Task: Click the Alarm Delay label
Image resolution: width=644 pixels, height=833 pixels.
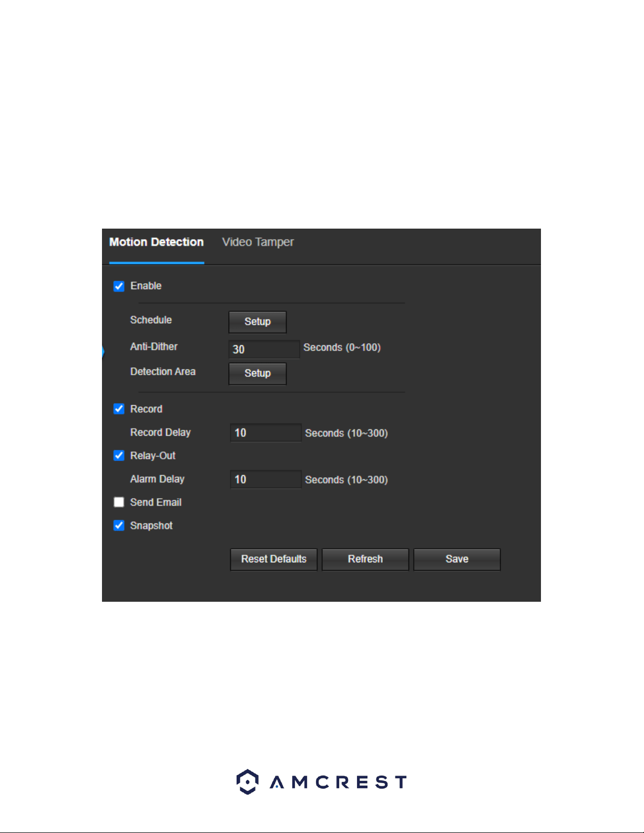Action: pyautogui.click(x=157, y=479)
